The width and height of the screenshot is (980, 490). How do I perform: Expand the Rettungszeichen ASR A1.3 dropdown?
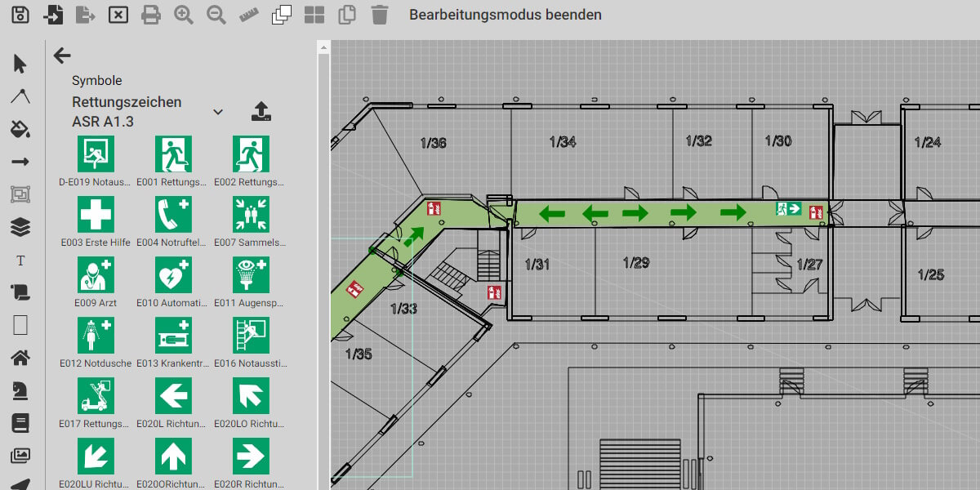(218, 112)
